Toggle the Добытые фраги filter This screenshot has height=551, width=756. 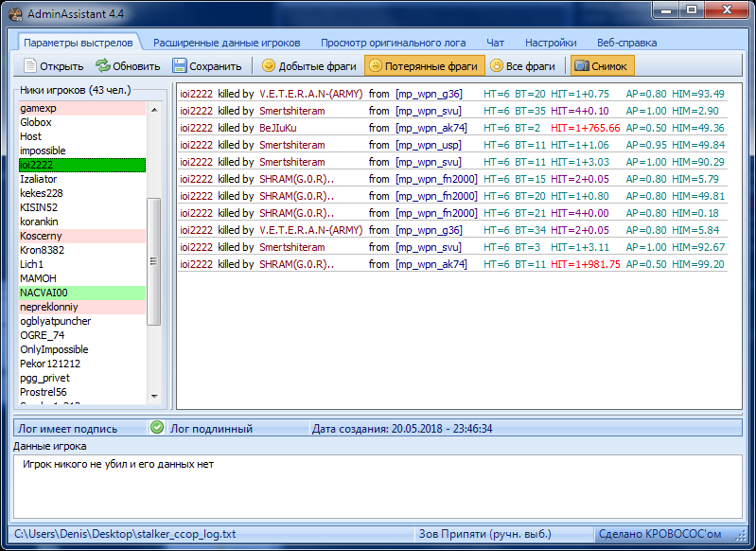point(309,65)
